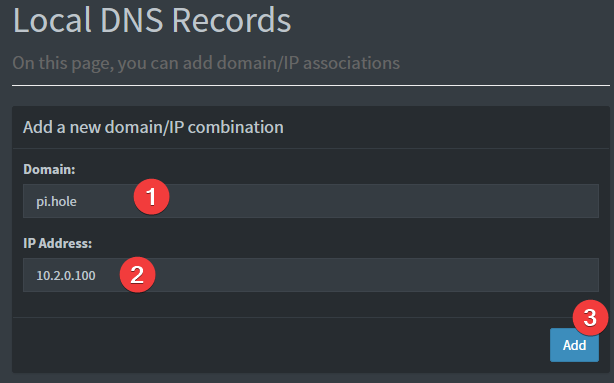Click the "pi.hole" text in Domain field

coord(56,201)
